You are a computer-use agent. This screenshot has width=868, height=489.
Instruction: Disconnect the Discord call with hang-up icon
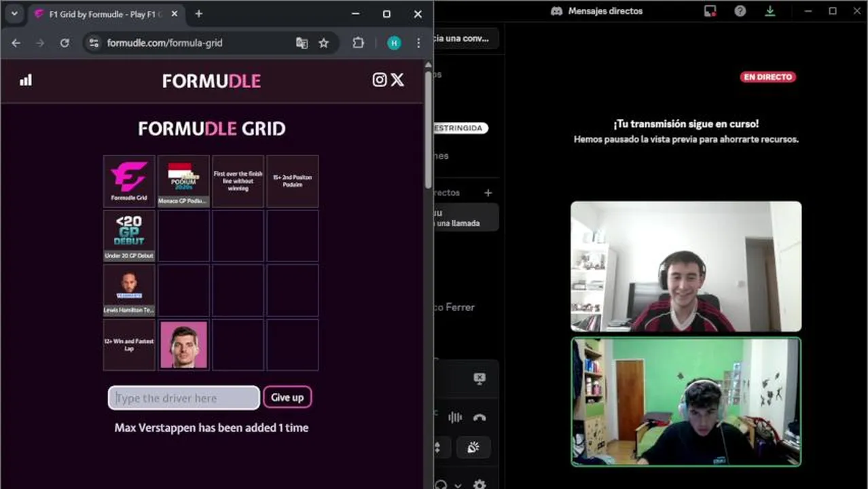click(480, 418)
